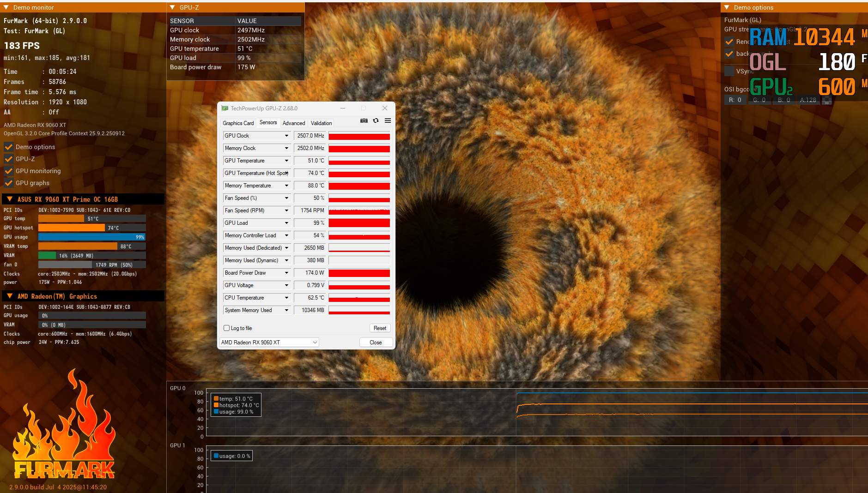Click the Close button in GPU-Z
868x493 pixels.
tap(376, 343)
